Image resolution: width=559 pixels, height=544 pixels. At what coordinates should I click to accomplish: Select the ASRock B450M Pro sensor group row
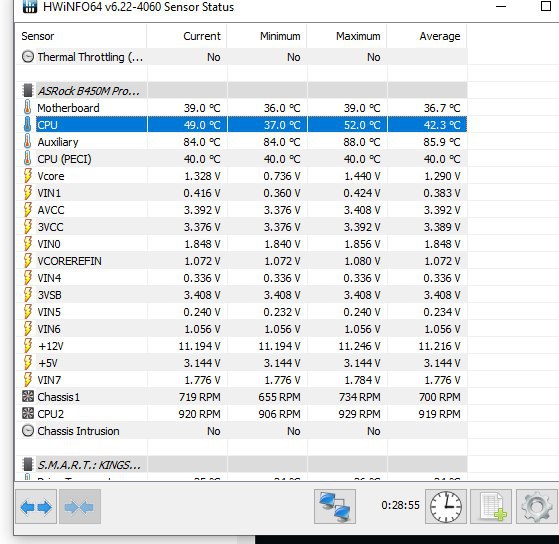click(x=242, y=91)
